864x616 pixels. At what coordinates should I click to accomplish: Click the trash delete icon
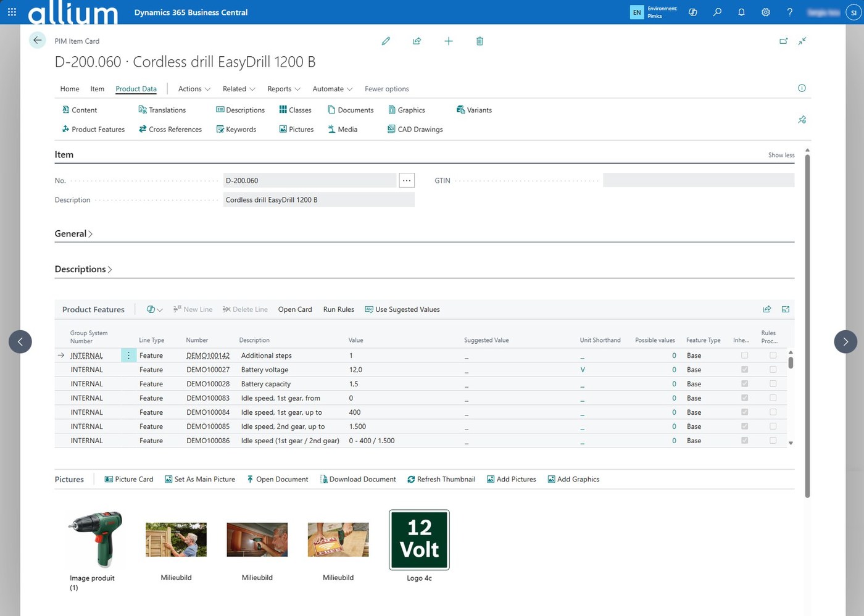[480, 41]
